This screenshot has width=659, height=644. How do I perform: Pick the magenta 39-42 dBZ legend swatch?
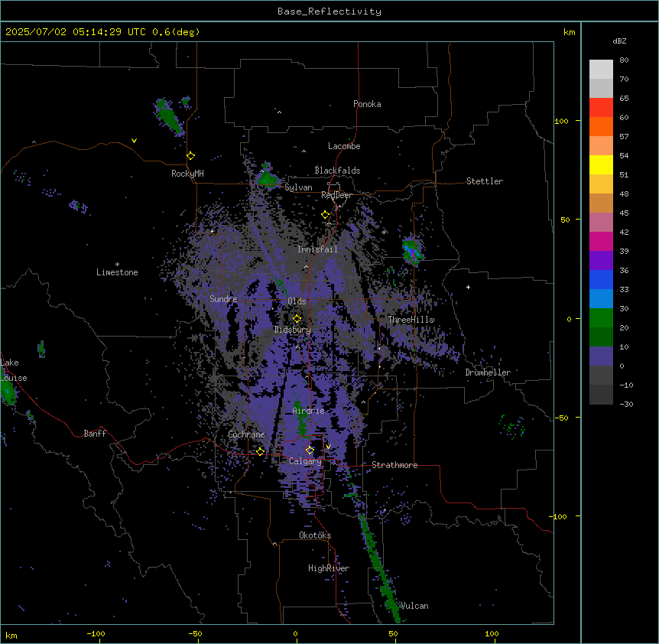(x=601, y=241)
